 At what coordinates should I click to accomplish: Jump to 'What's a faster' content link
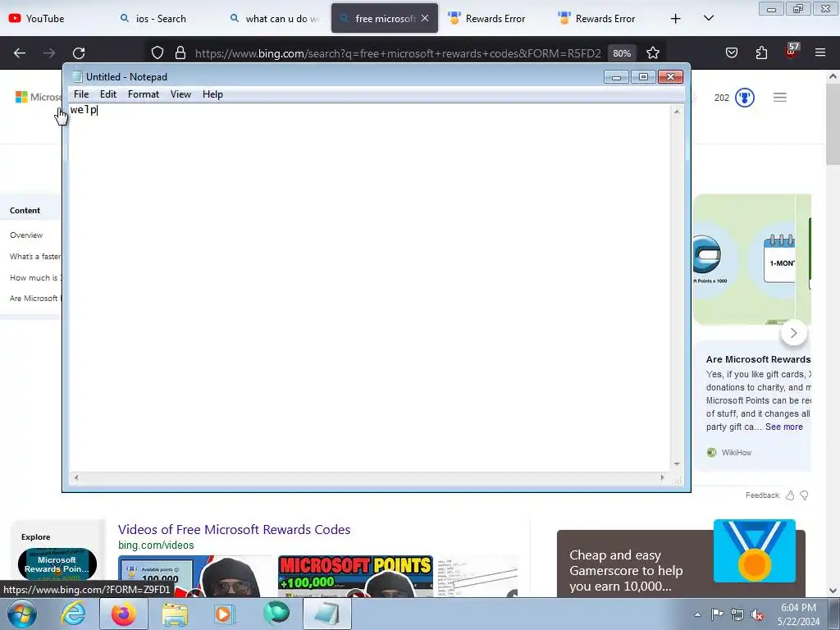pos(35,257)
